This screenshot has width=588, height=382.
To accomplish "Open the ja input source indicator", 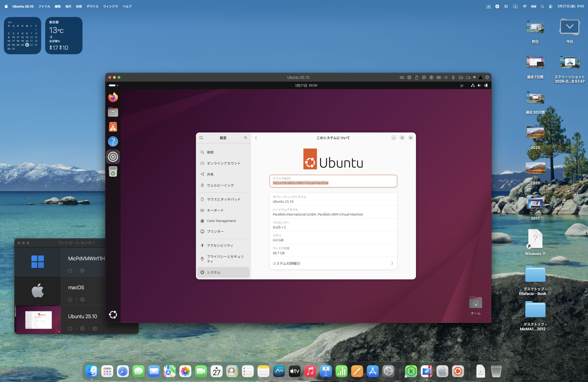I will pos(461,85).
